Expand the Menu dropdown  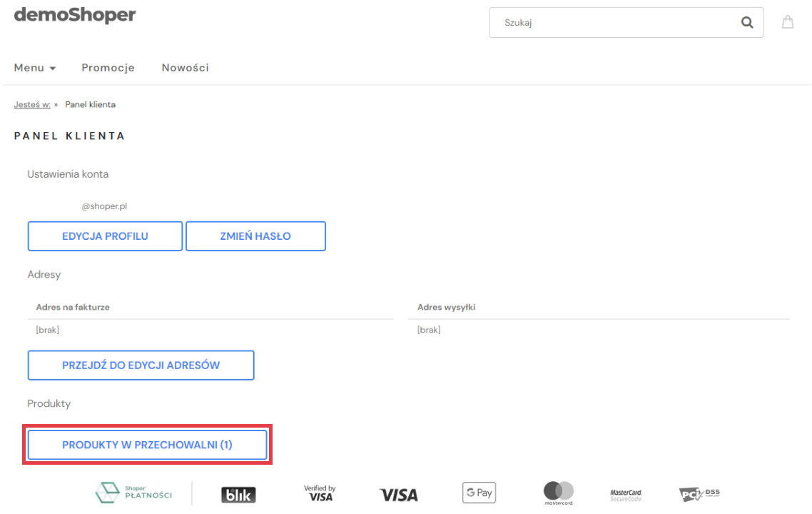coord(35,68)
